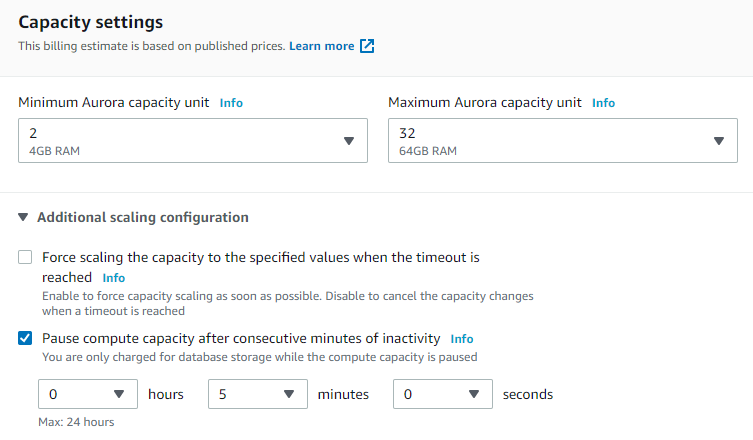Click Info next to Maximum Aurora capacity unit
Screen dimensions: 753x440
(x=603, y=103)
